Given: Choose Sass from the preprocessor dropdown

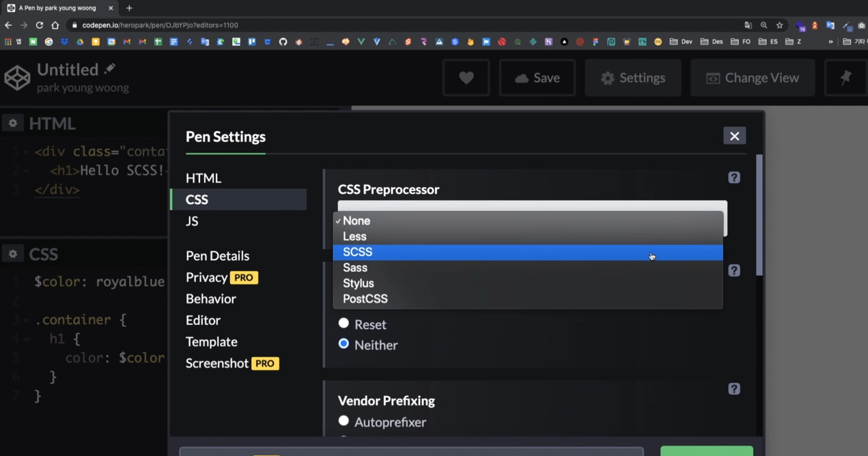Looking at the screenshot, I should point(527,268).
